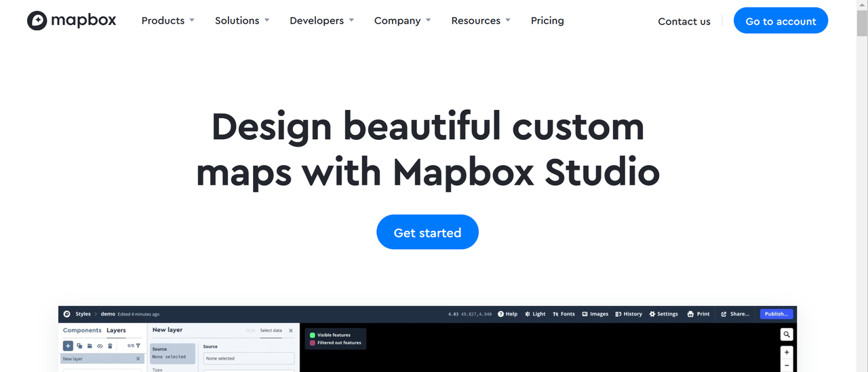Click the Contact us link
868x372 pixels.
(x=684, y=21)
